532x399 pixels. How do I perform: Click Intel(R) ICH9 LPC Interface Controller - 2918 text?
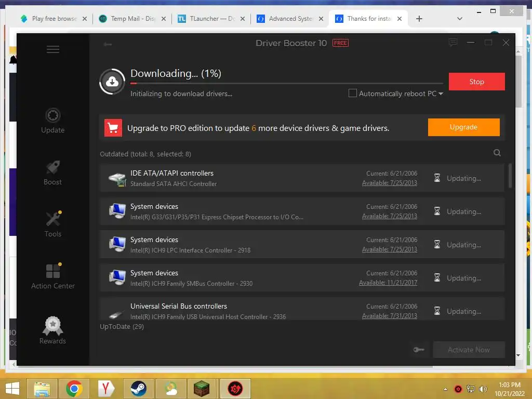tap(190, 250)
